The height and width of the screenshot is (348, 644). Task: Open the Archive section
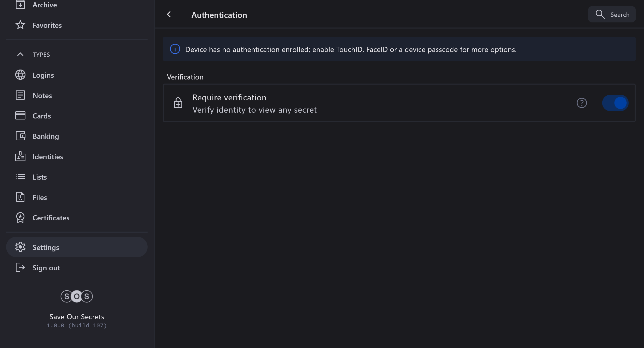coord(45,5)
